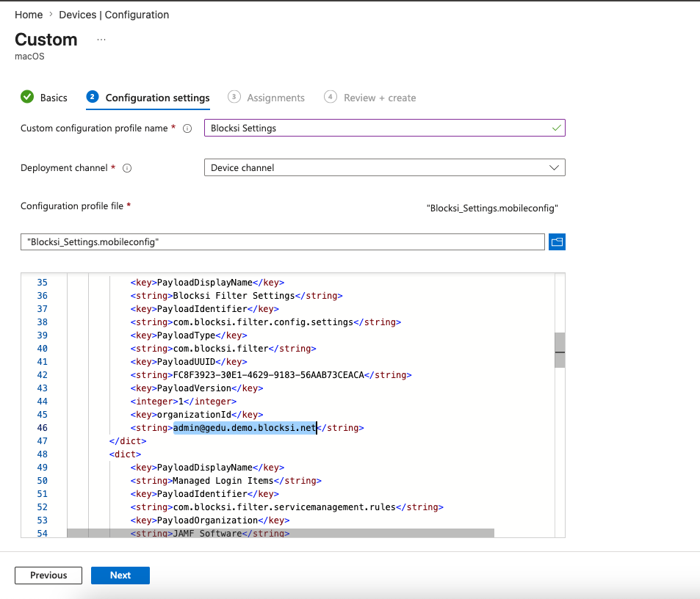Click the folder browse icon for profile file
The width and height of the screenshot is (700, 599).
(557, 242)
